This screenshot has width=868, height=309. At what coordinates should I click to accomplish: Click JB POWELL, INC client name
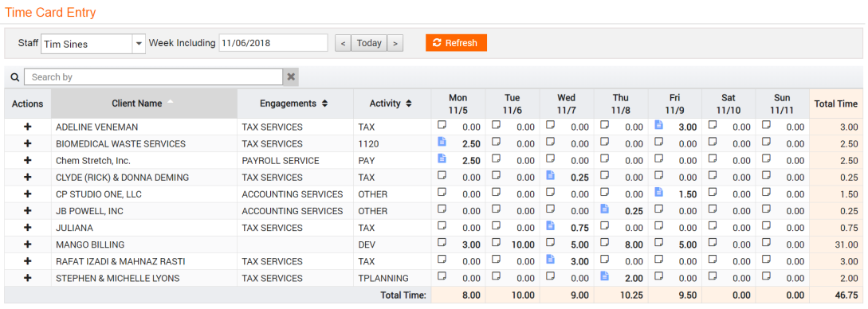click(90, 211)
